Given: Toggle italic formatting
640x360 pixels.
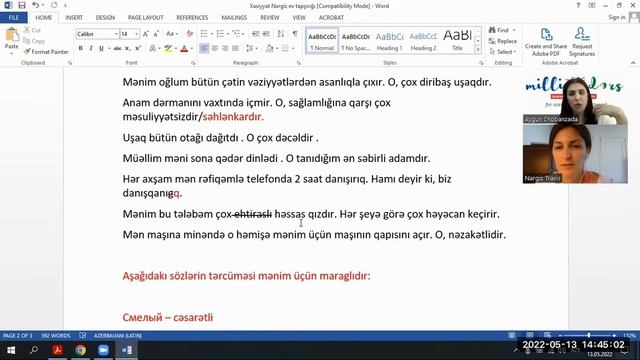Looking at the screenshot, I should point(91,49).
